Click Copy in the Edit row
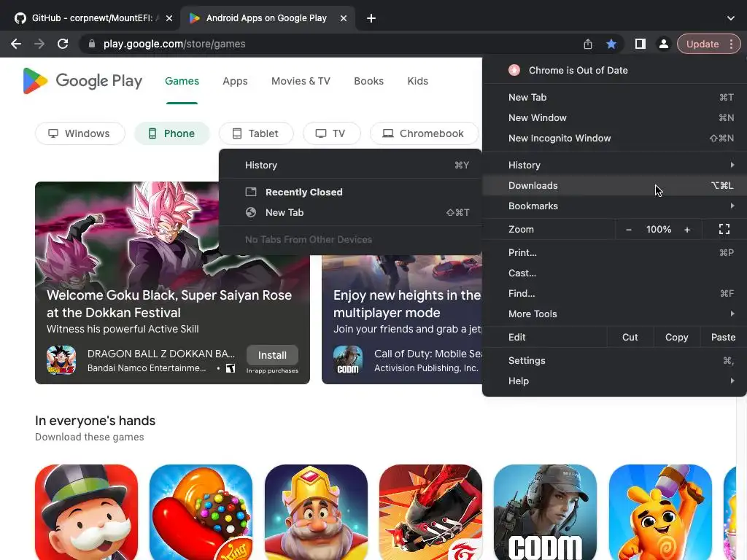Screen dimensions: 747x560 pyautogui.click(x=676, y=337)
